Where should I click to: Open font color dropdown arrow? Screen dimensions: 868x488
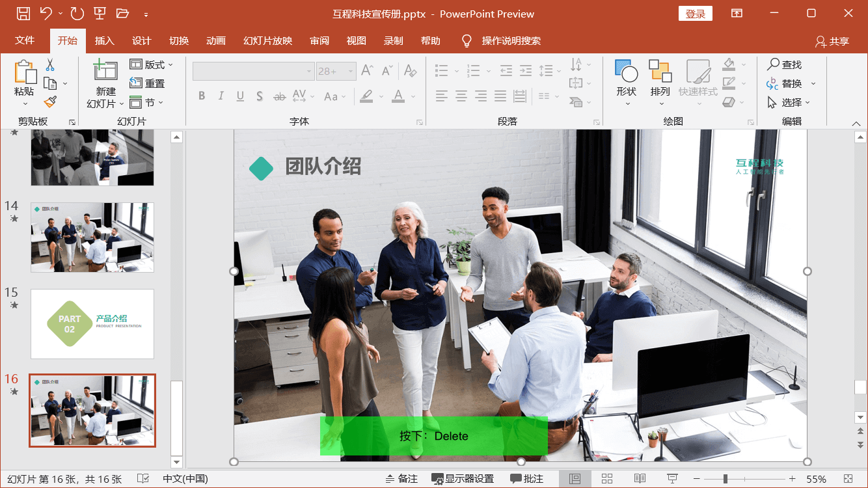pyautogui.click(x=413, y=96)
